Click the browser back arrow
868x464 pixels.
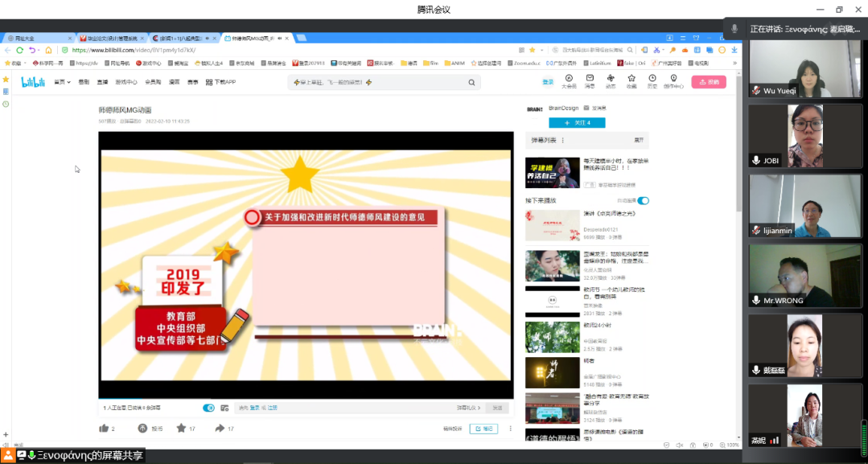click(8, 50)
